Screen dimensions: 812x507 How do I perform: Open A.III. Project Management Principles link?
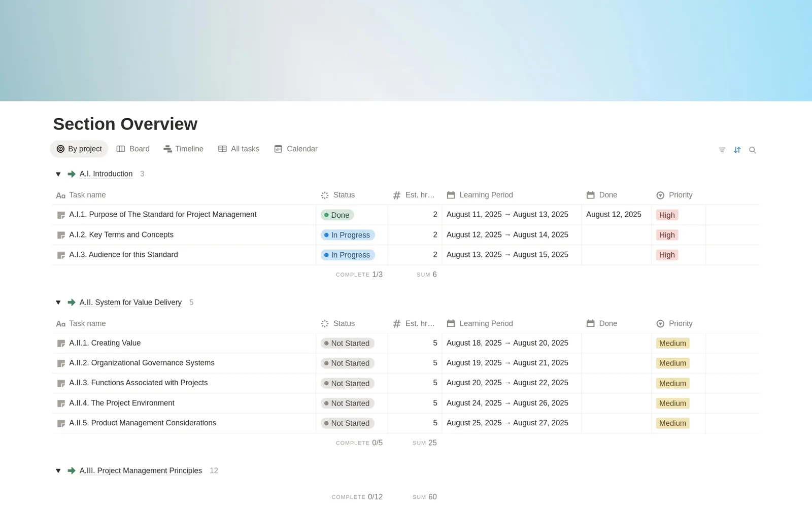point(141,471)
